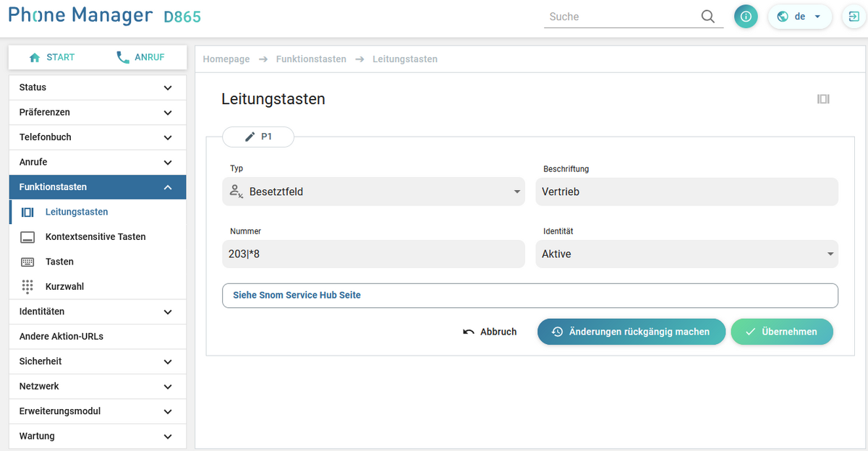Open the info icon in header
The width and height of the screenshot is (868, 451).
tap(746, 17)
